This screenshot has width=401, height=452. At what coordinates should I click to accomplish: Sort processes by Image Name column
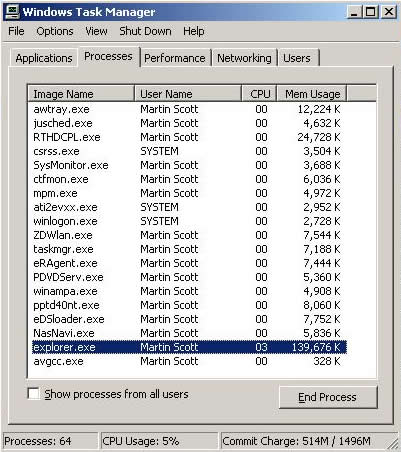pyautogui.click(x=81, y=94)
